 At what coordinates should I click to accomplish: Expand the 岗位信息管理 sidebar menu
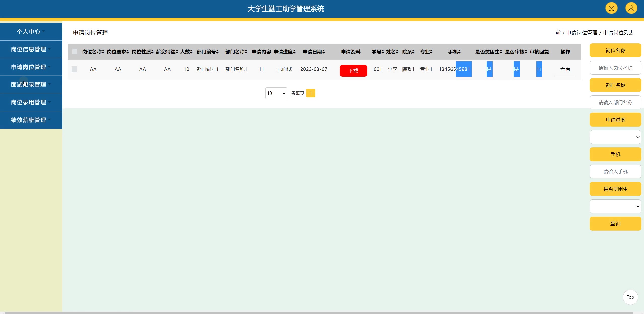pyautogui.click(x=31, y=49)
